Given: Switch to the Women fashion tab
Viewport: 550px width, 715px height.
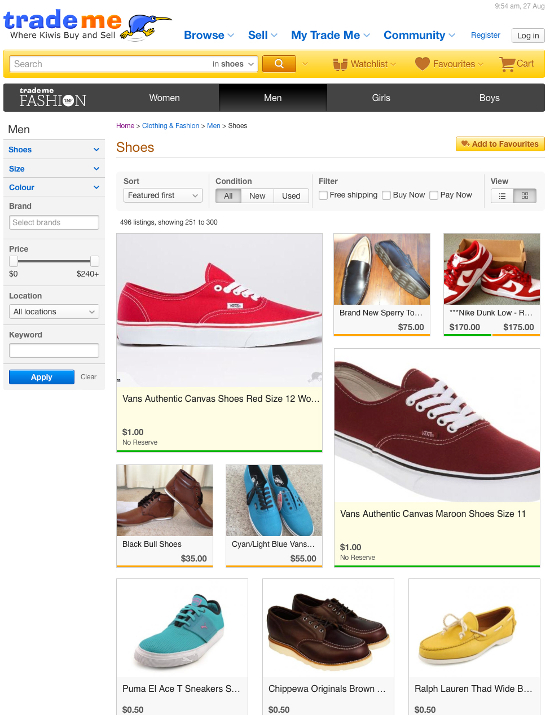Looking at the screenshot, I should [x=164, y=98].
